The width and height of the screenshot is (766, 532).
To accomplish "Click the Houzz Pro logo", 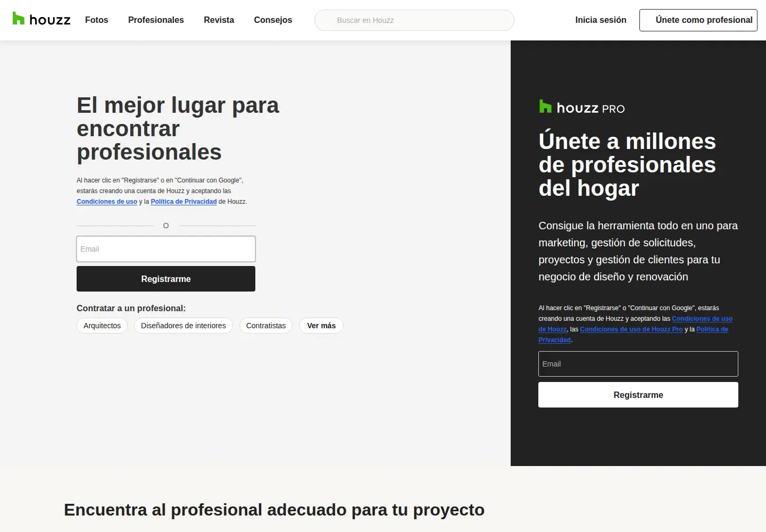I will (x=581, y=107).
